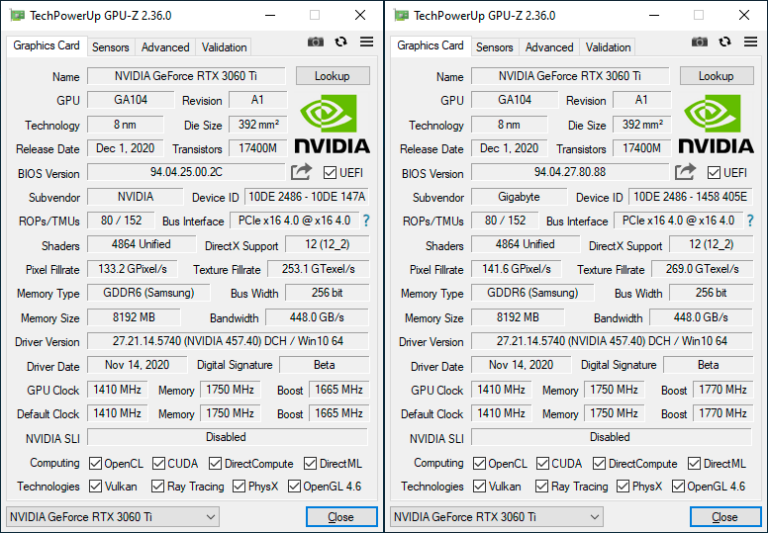Open GPU selection dropdown in left window
This screenshot has width=768, height=533.
point(113,517)
